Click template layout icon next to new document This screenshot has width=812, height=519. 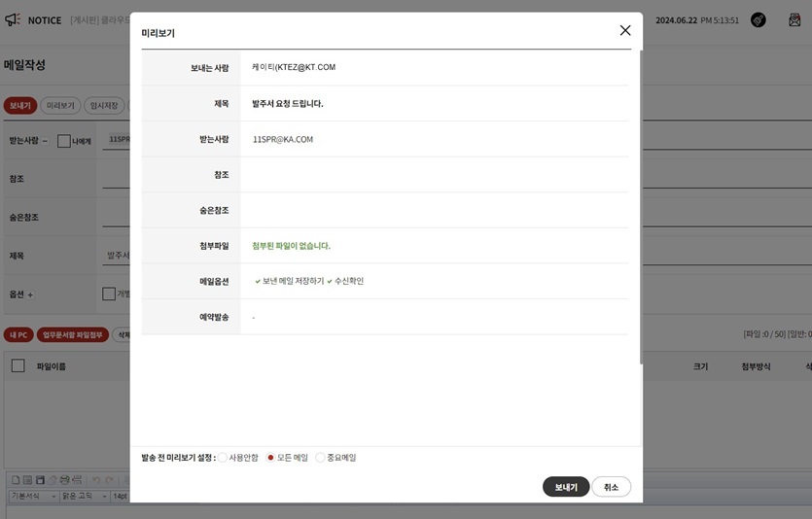[27, 480]
